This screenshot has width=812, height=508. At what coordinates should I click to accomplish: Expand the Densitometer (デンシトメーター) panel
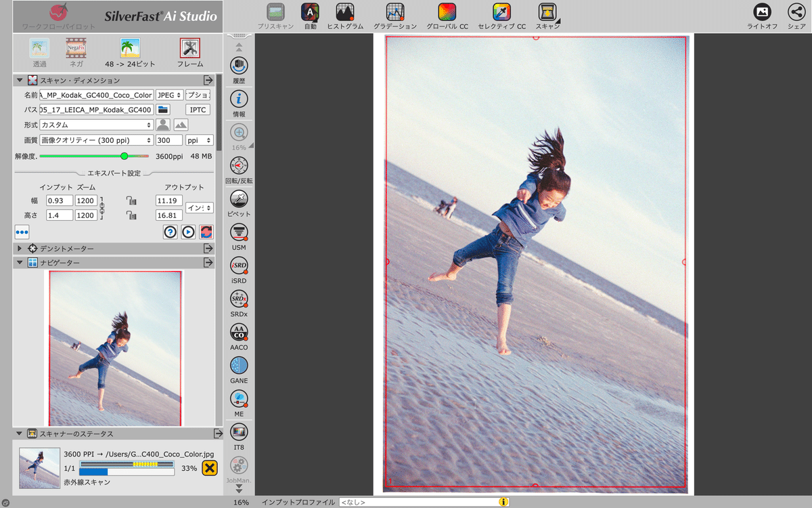pyautogui.click(x=20, y=249)
